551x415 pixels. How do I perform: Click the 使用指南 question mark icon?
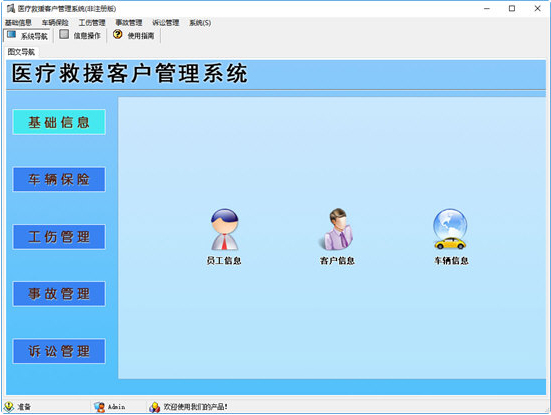point(118,34)
